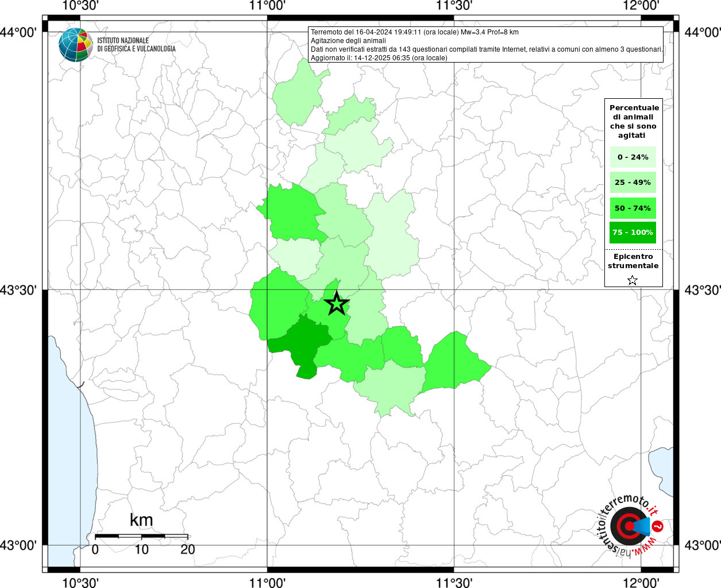
Task: Click the left axis 43°30' label
Action: (18, 290)
